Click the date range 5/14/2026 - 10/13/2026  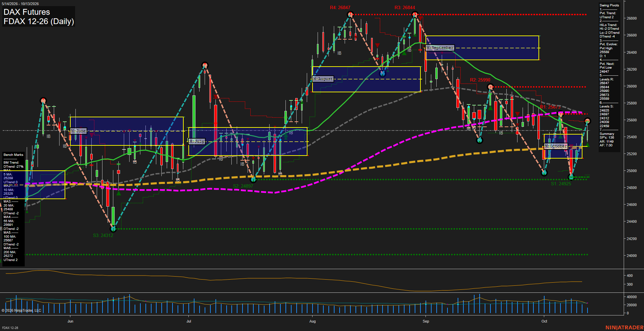[x=20, y=4]
